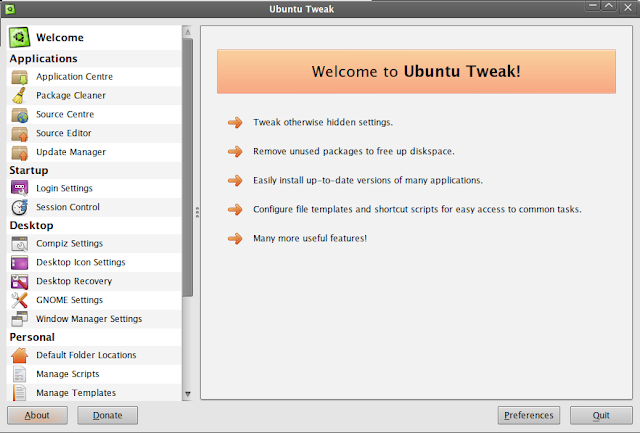640x433 pixels.
Task: Maximize the Ubuntu Tweak window
Action: pos(609,6)
